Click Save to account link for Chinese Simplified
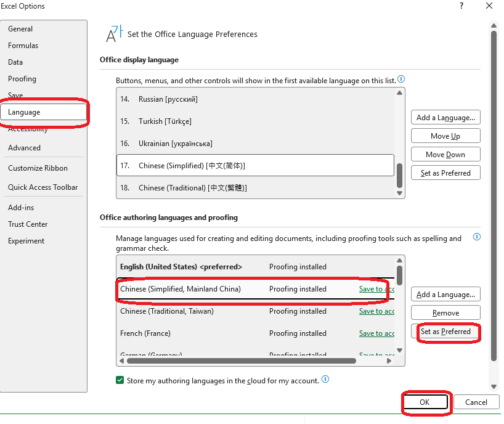This screenshot has height=424, width=504. tap(376, 289)
